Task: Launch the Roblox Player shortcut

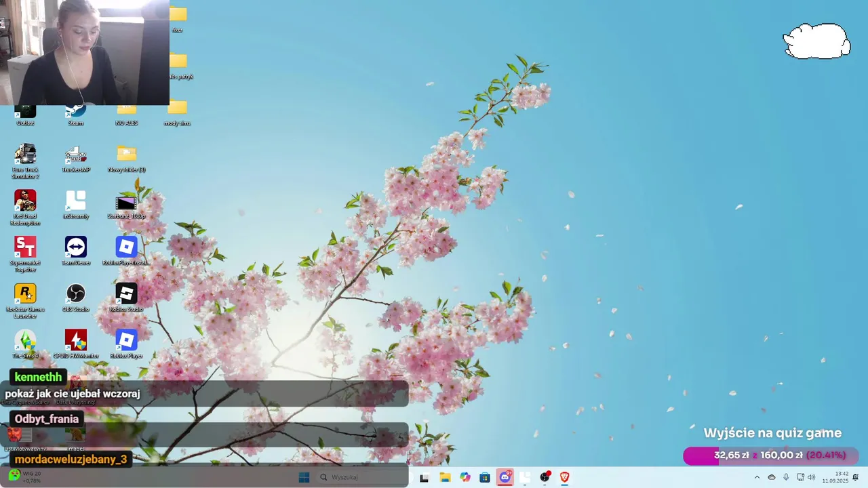Action: click(126, 344)
